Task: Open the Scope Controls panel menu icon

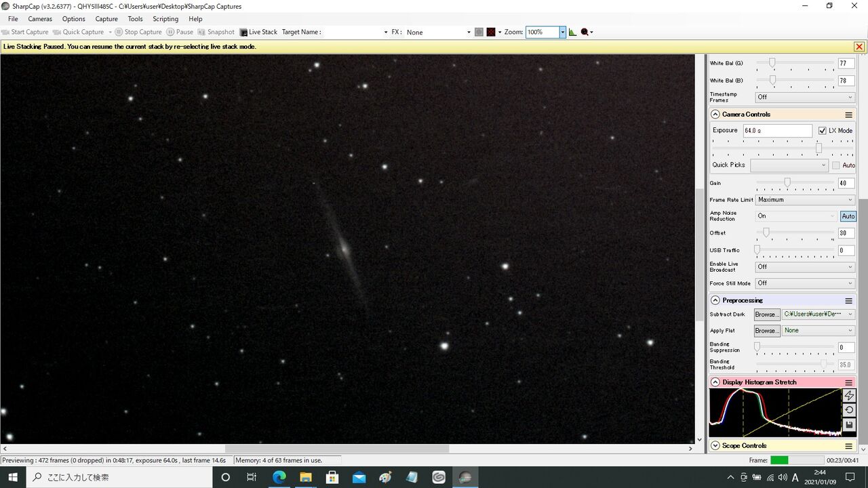Action: click(x=848, y=446)
